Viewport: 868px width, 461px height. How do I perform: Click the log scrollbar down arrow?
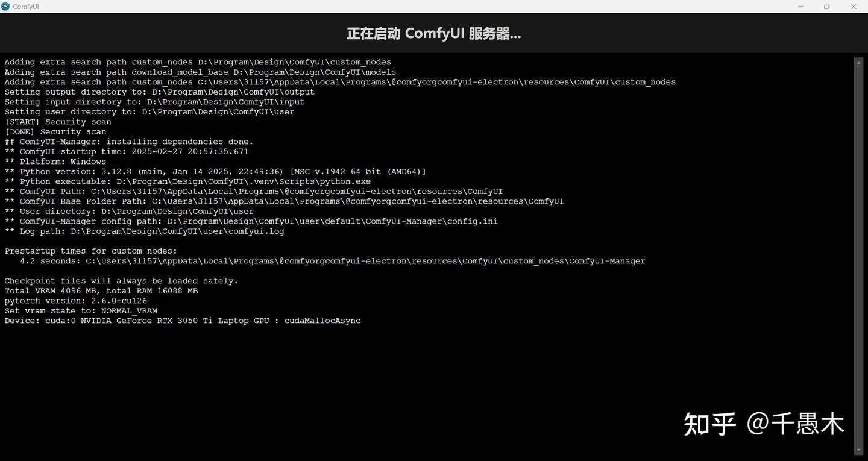click(x=859, y=450)
